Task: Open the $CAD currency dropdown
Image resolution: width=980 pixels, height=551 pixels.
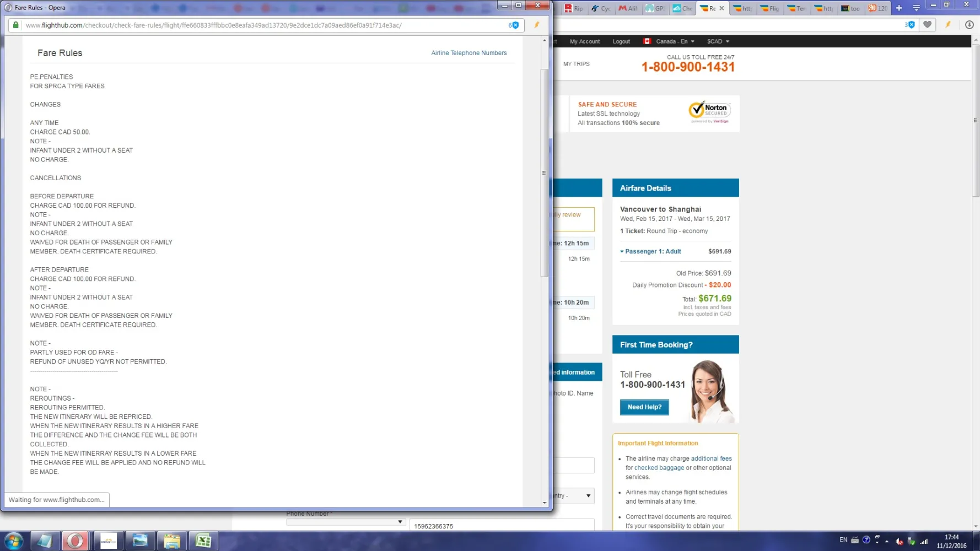Action: (718, 41)
